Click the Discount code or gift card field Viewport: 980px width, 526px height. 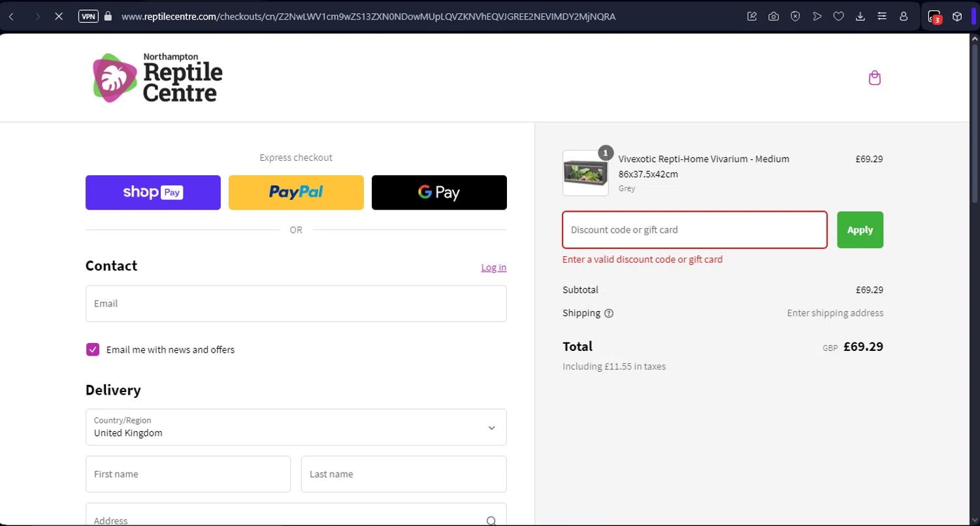694,230
